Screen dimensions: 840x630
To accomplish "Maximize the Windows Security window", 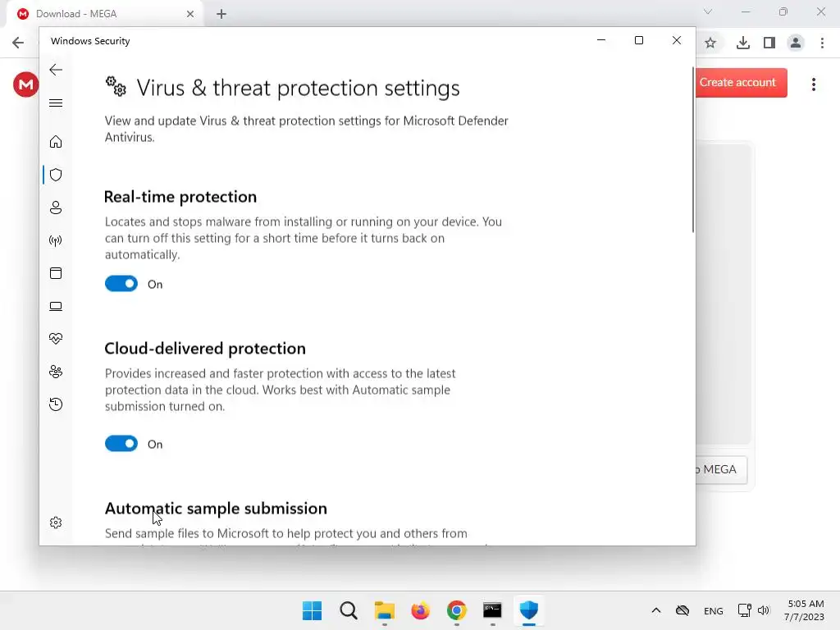I will (x=638, y=41).
